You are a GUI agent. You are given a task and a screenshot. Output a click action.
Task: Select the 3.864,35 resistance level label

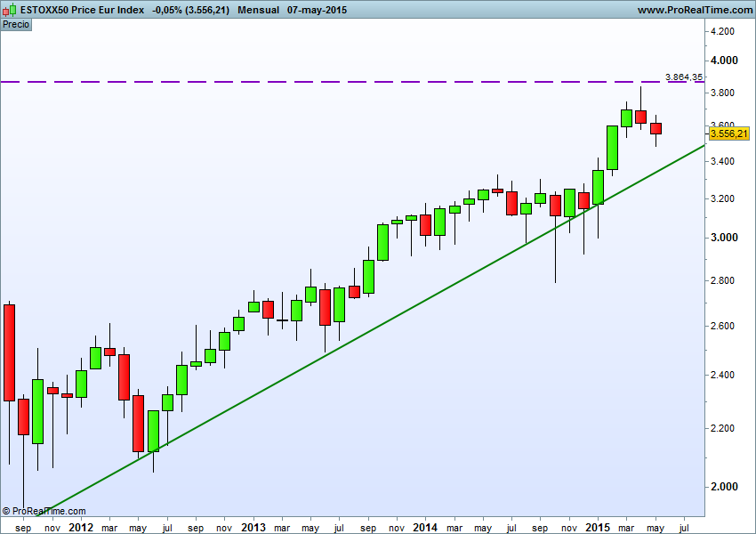coord(684,77)
